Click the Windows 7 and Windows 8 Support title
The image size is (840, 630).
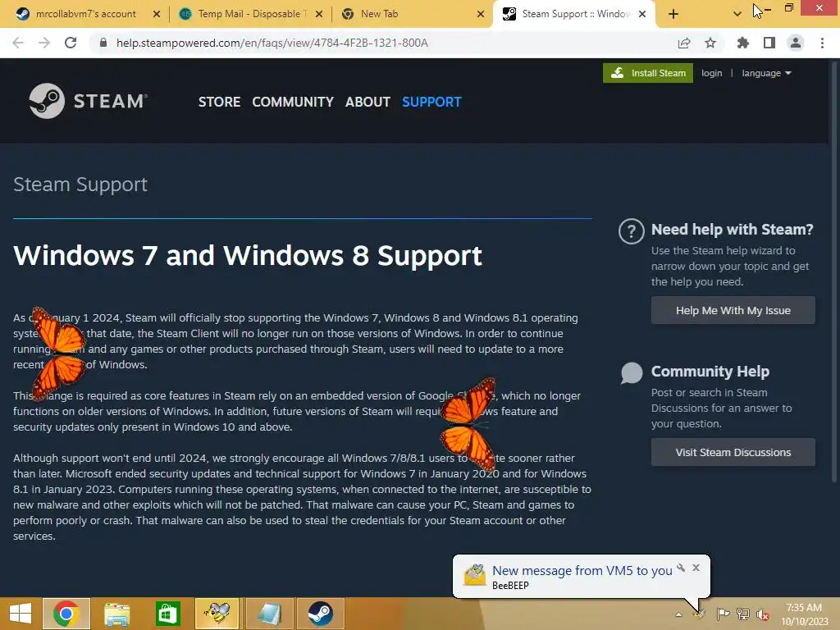[x=248, y=256]
